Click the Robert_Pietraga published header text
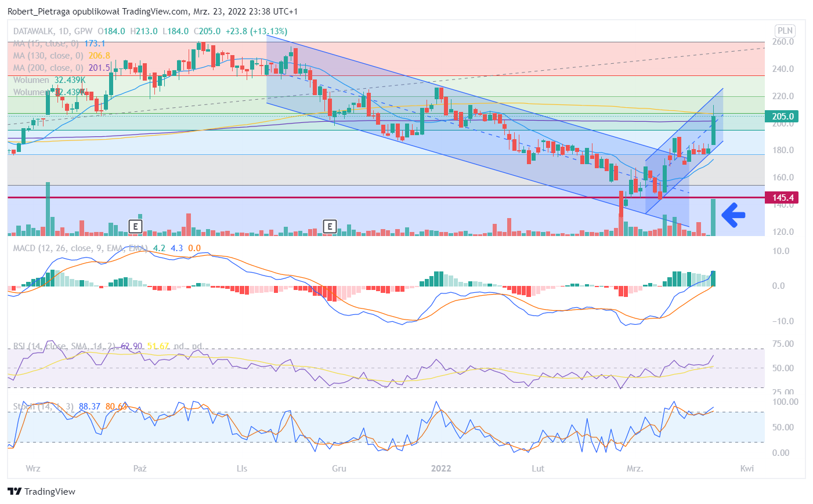Screen dimensions: 813x504 click(x=153, y=12)
